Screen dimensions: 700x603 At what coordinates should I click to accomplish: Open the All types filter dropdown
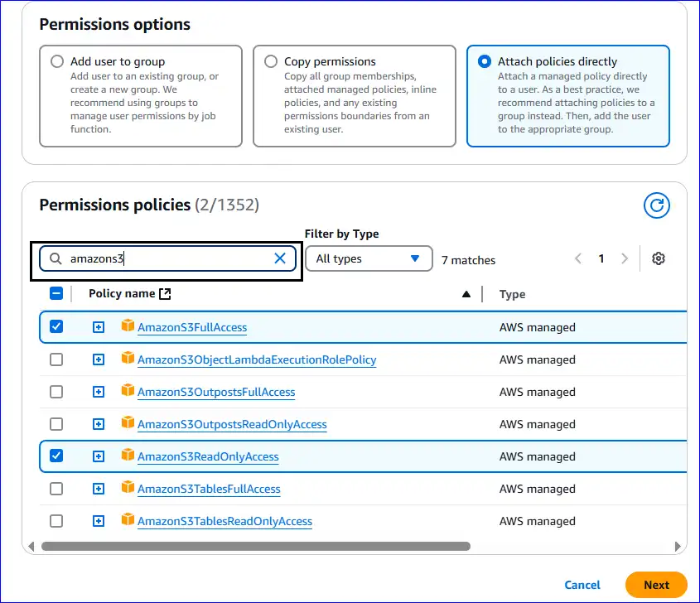tap(369, 258)
